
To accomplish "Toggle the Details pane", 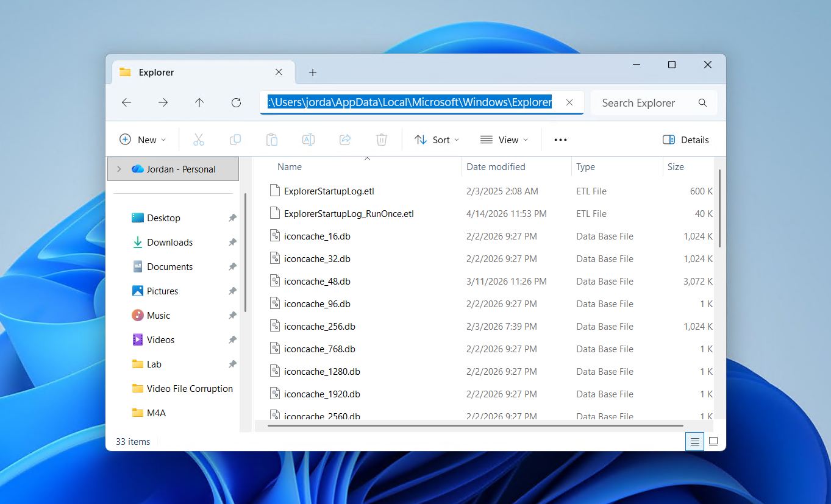I will click(686, 140).
